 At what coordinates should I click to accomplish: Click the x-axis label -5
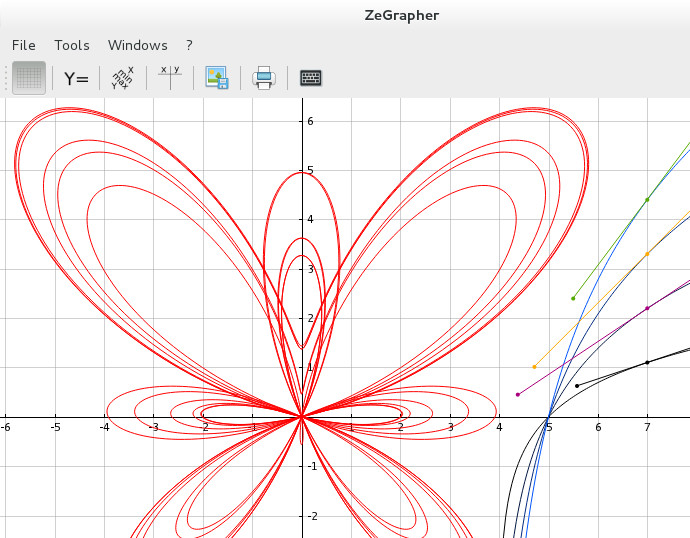[55, 427]
